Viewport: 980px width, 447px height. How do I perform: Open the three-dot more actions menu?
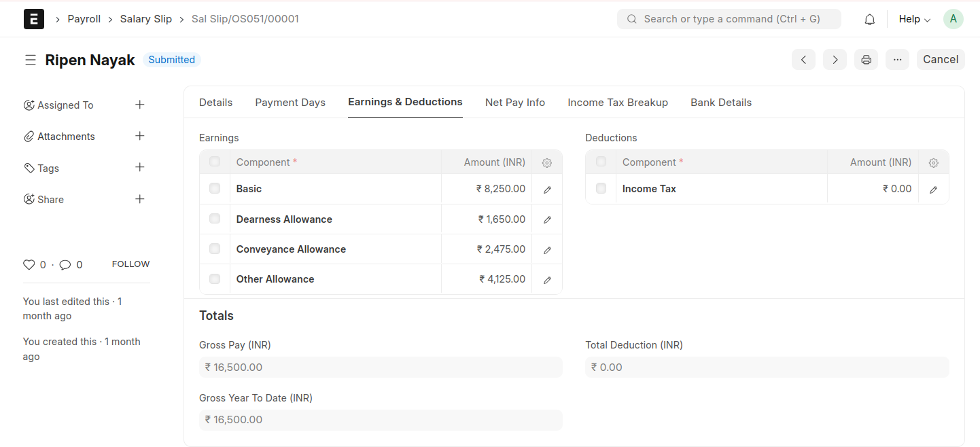(x=897, y=60)
